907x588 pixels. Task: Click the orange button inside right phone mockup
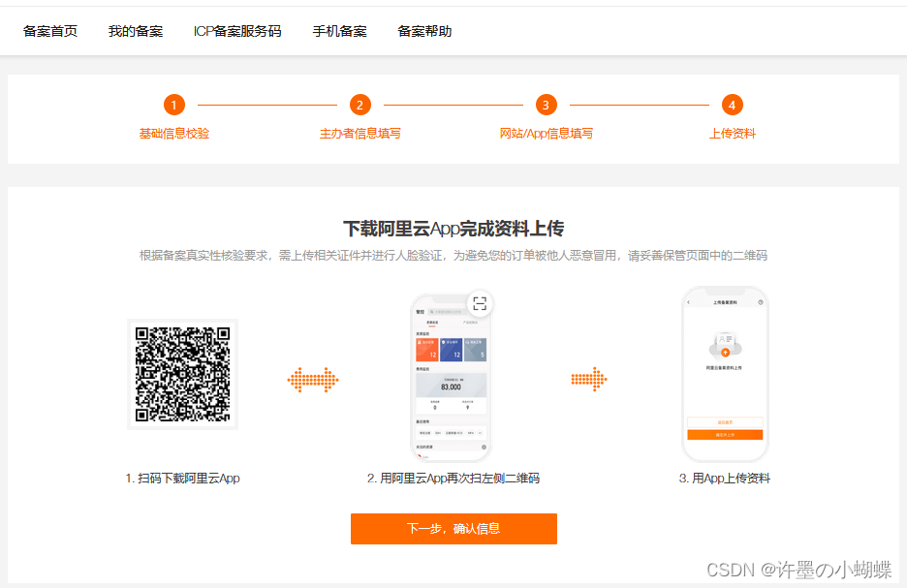point(725,435)
